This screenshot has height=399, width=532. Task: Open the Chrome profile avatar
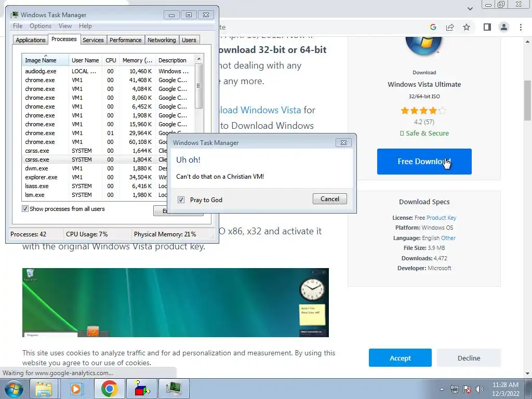tap(504, 27)
